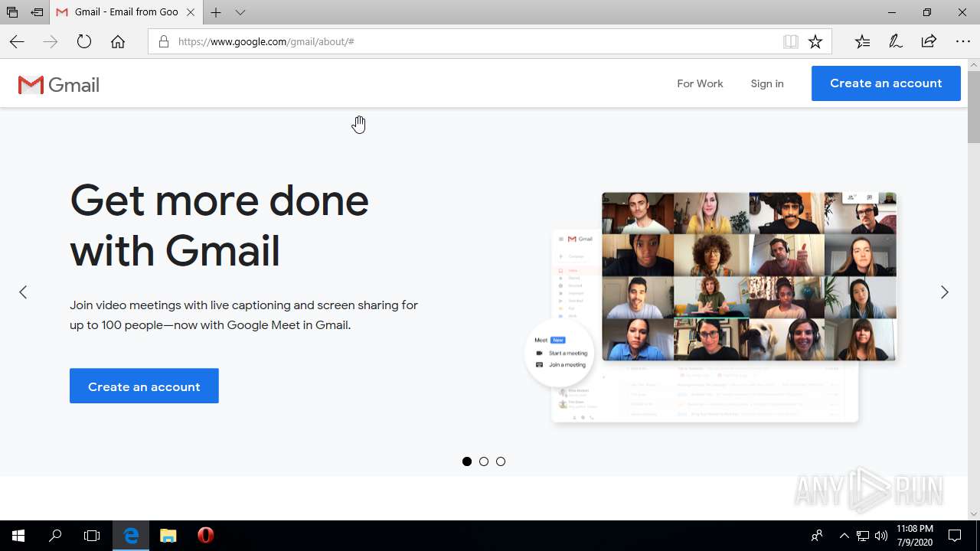The image size is (980, 551).
Task: Open Settings and more ellipsis menu
Action: [963, 42]
